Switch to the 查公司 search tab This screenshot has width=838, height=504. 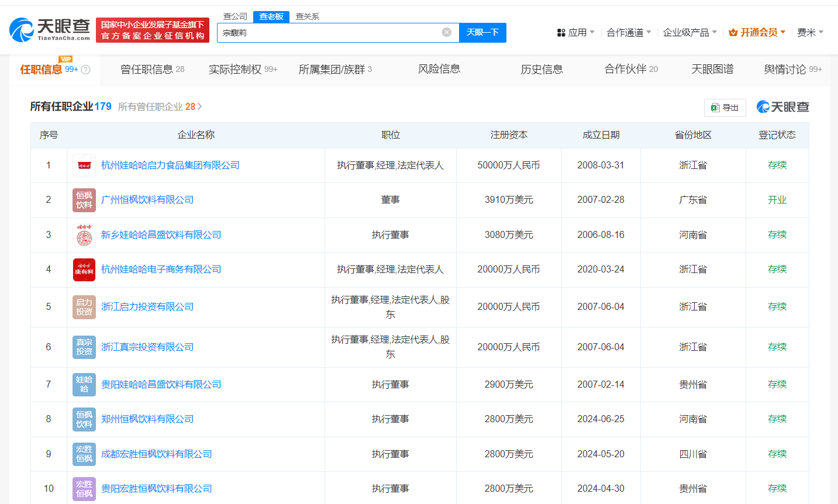tap(234, 16)
